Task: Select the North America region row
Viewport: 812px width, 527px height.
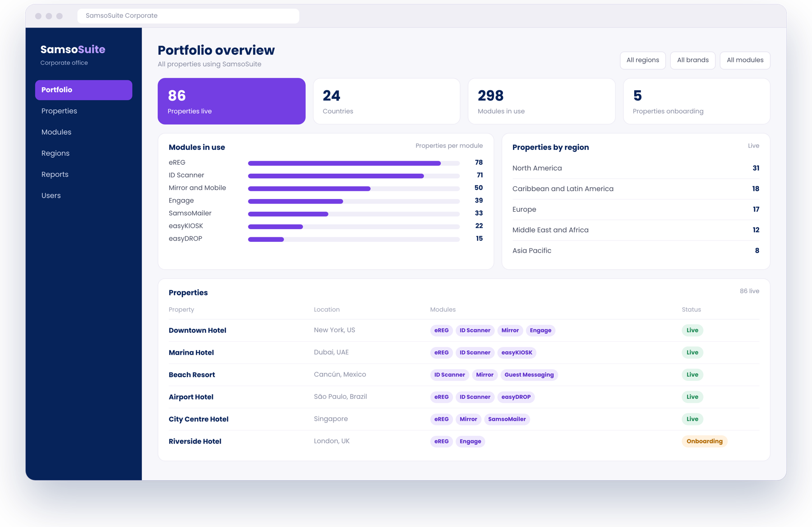Action: 636,168
